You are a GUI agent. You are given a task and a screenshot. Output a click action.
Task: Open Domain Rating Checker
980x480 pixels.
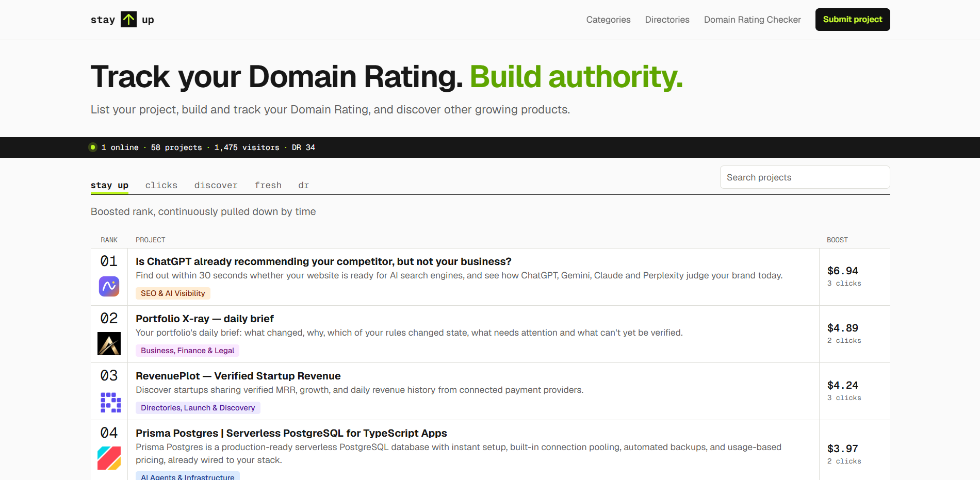[752, 20]
